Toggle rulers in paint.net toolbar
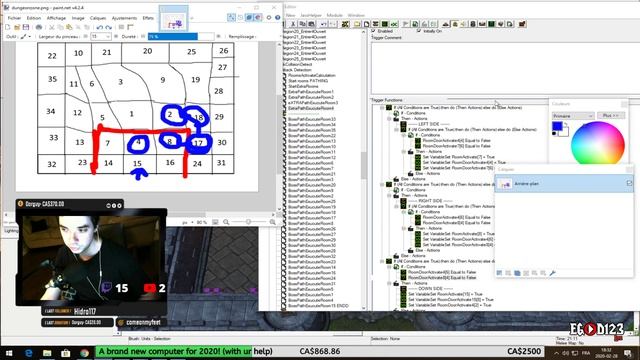Image resolution: width=640 pixels, height=360 pixels. 130,27
